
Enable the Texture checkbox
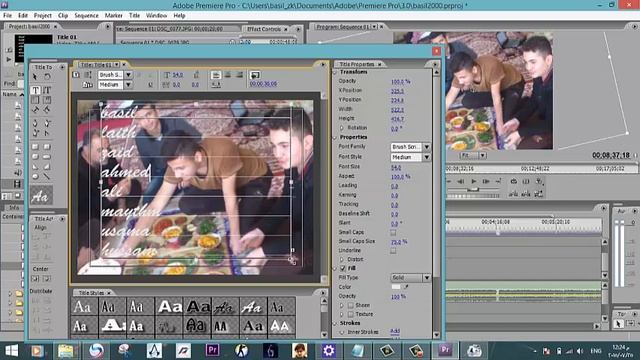coord(351,314)
